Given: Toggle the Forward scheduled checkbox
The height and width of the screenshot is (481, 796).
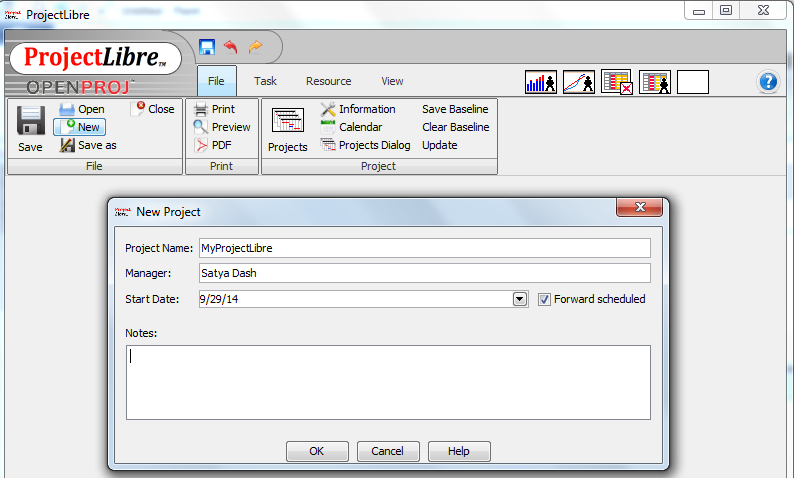Looking at the screenshot, I should coord(544,299).
